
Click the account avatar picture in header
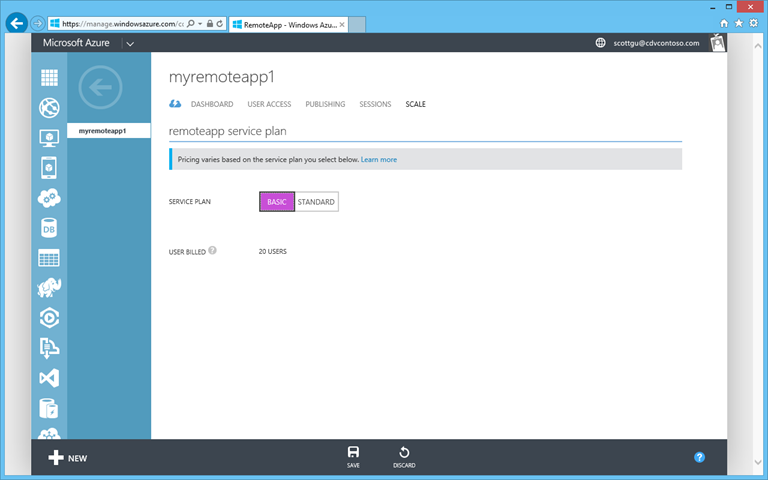pyautogui.click(x=718, y=43)
